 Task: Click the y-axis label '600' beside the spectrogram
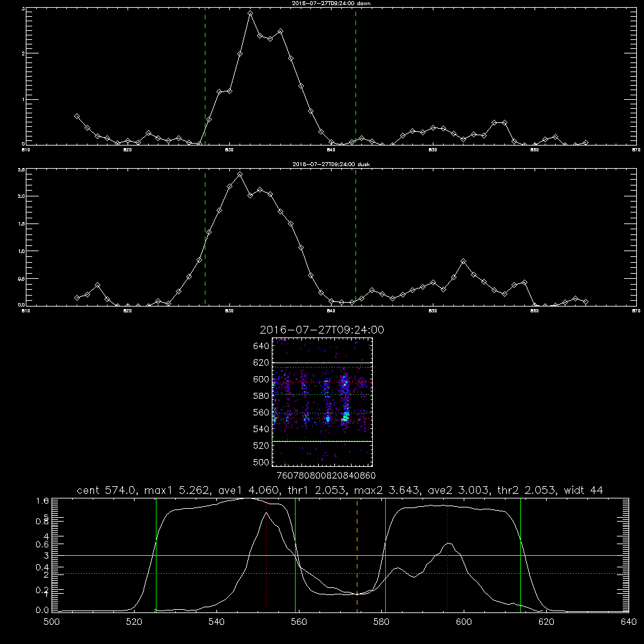tap(261, 379)
